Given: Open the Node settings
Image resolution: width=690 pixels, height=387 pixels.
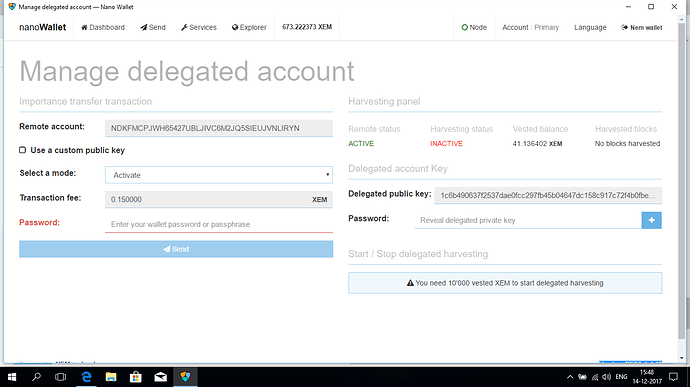Looking at the screenshot, I should pos(474,27).
